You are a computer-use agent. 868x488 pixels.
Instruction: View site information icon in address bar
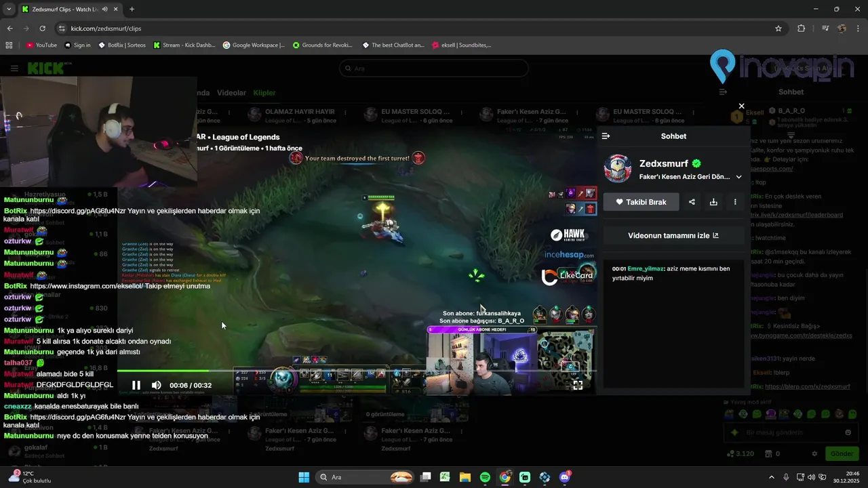click(x=62, y=28)
